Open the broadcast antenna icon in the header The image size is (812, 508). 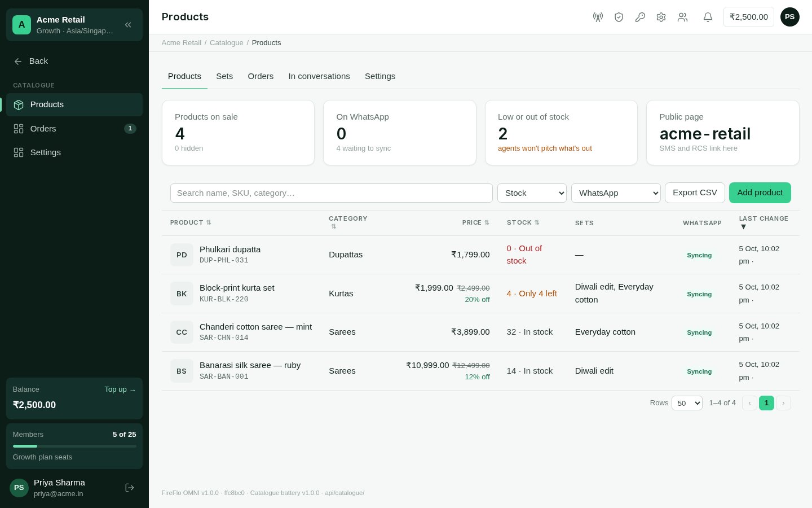pos(598,17)
